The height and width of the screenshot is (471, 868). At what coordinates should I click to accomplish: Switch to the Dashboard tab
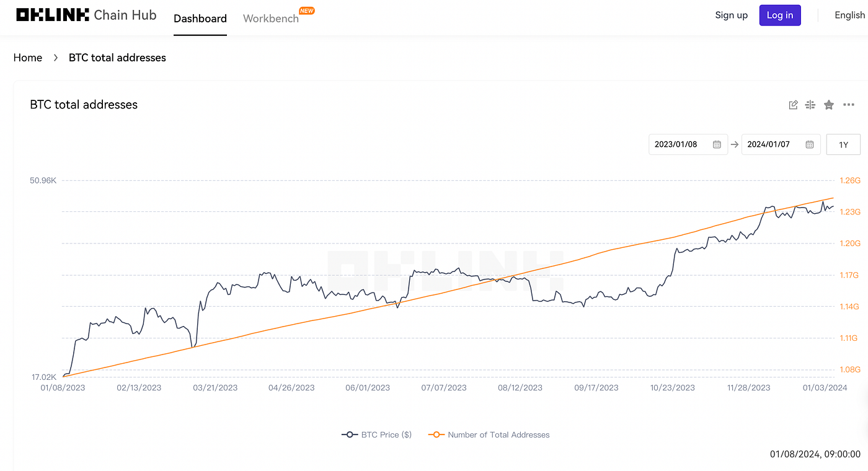pyautogui.click(x=200, y=19)
